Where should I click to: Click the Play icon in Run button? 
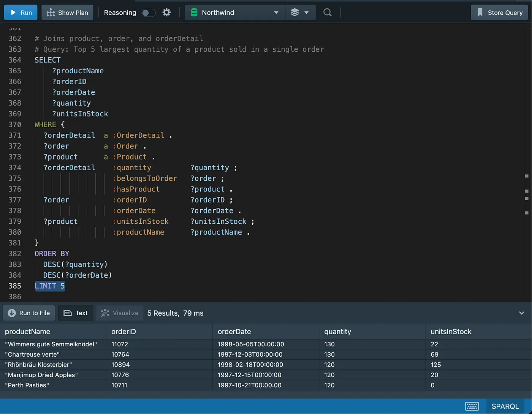click(x=13, y=13)
